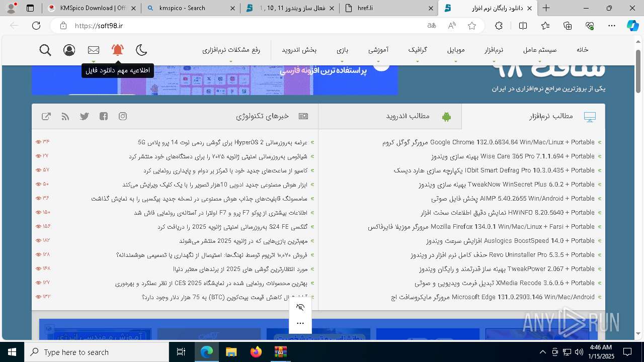Expand the موبایل menu

pyautogui.click(x=456, y=50)
